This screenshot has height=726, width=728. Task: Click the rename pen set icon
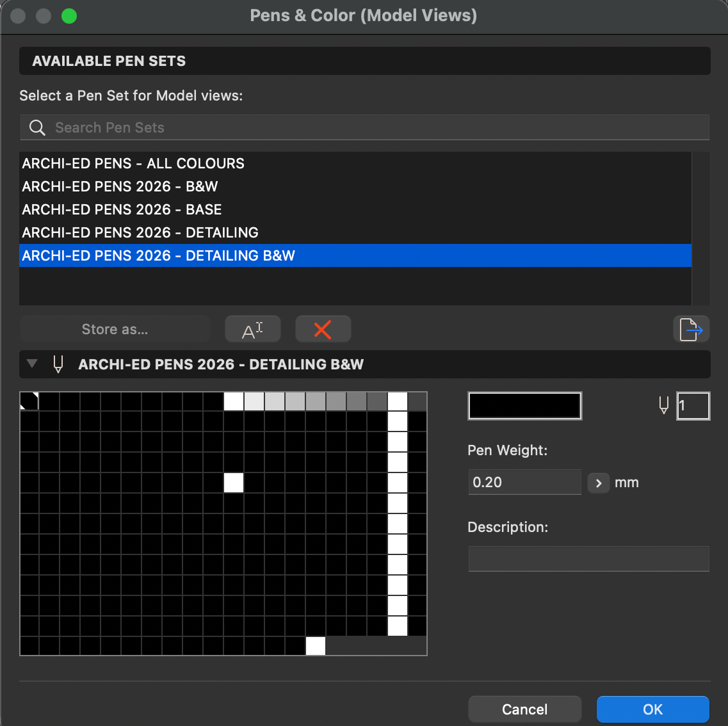(253, 330)
